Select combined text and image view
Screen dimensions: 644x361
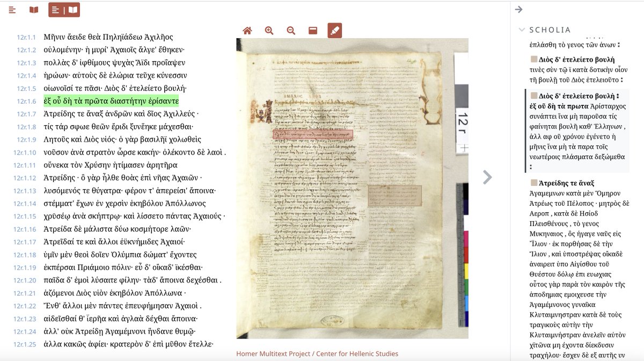coord(64,10)
